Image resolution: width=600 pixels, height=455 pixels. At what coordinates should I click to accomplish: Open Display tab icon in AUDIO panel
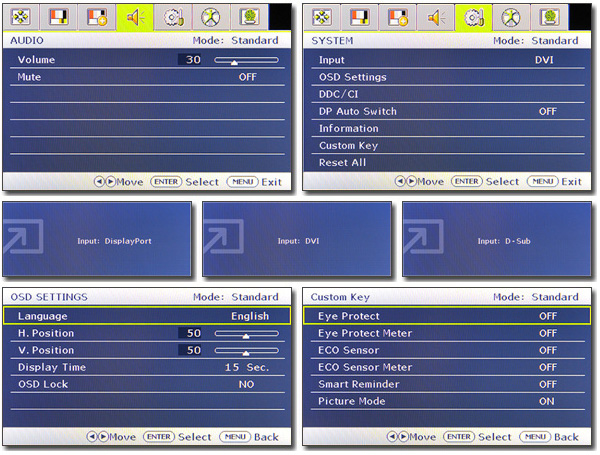[21, 17]
